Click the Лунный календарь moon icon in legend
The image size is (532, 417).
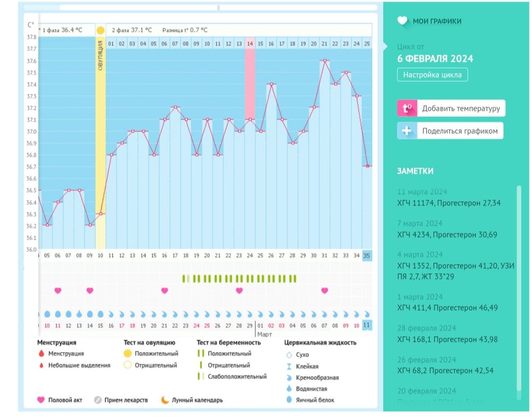point(151,400)
